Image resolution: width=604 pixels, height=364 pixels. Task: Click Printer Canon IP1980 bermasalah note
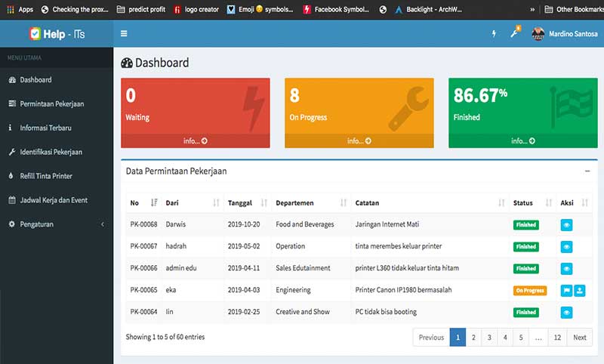(x=403, y=290)
